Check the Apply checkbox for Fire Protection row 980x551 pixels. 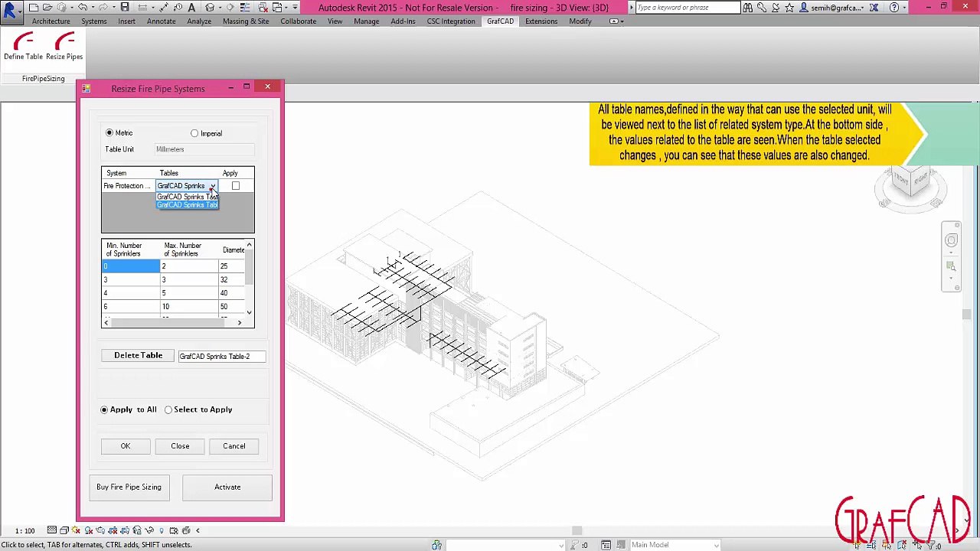(236, 186)
